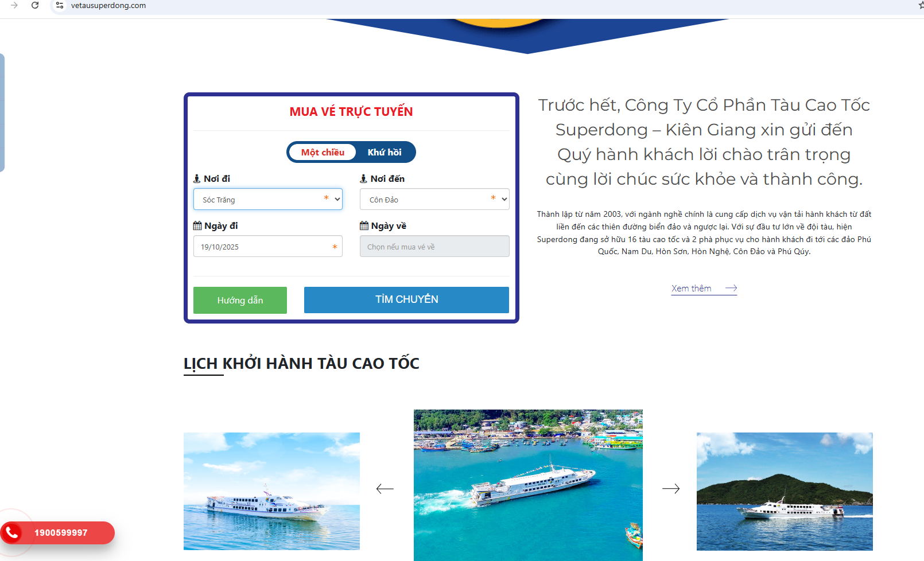Click the browser forward arrow

point(14,5)
